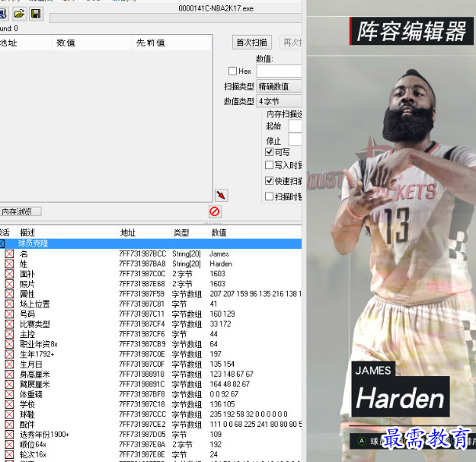This screenshot has height=462, width=476.
Task: Toggle active box for 比赛类型 row
Action: click(9, 324)
